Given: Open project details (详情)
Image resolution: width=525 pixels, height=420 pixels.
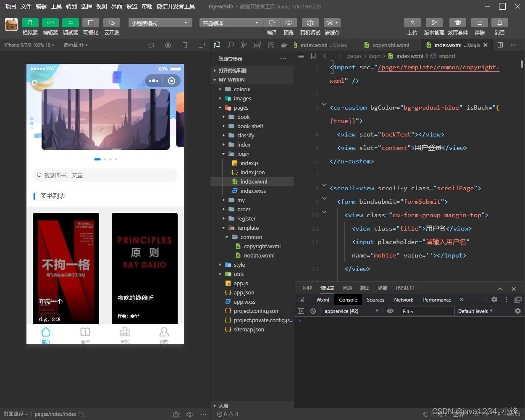Looking at the screenshot, I should [480, 23].
